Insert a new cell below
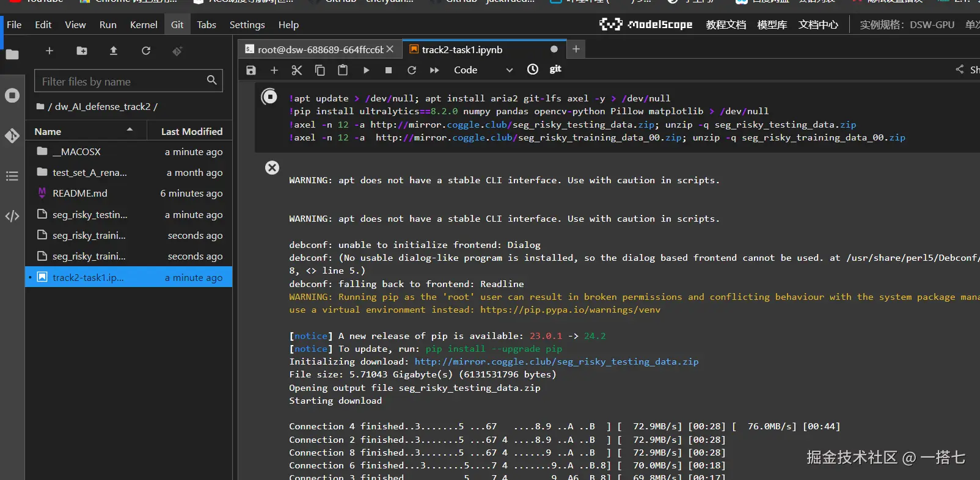This screenshot has width=980, height=480. [x=274, y=70]
